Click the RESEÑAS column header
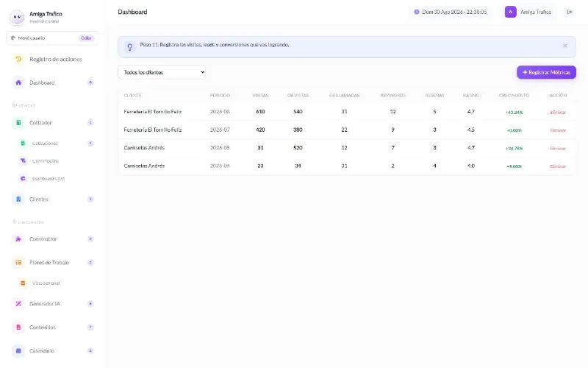 click(x=434, y=96)
